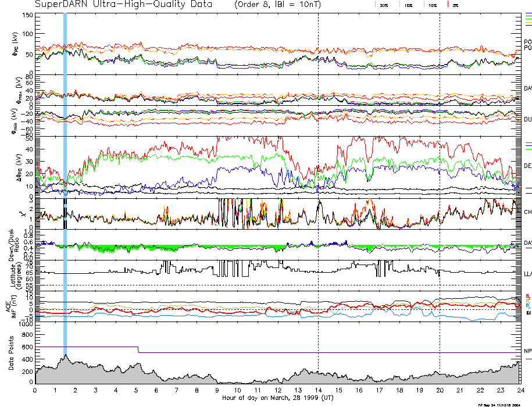Screen dimensions: 532x407
Task: Click the hour 24 tick label on the x-axis
Action: coord(519,390)
